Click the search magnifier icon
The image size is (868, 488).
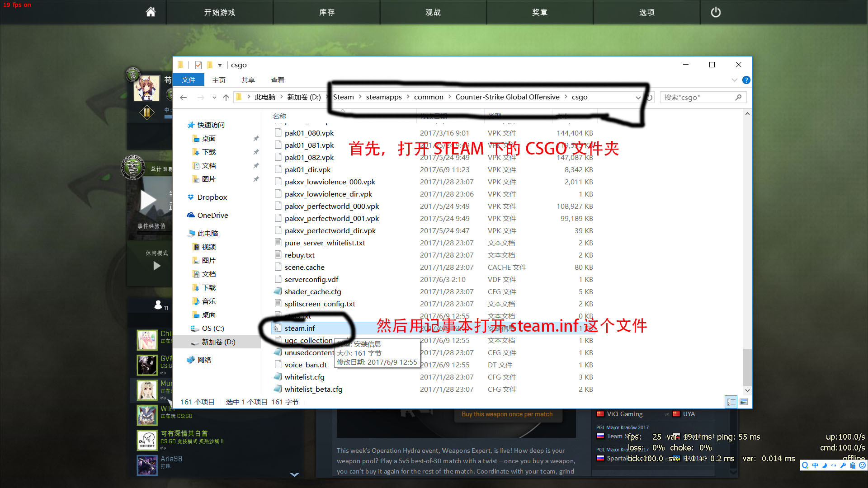(x=739, y=97)
